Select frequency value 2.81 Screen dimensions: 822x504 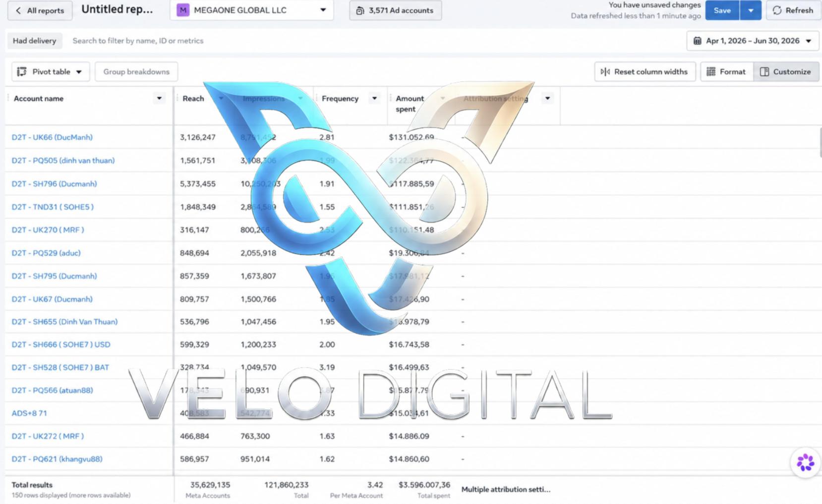pyautogui.click(x=327, y=137)
